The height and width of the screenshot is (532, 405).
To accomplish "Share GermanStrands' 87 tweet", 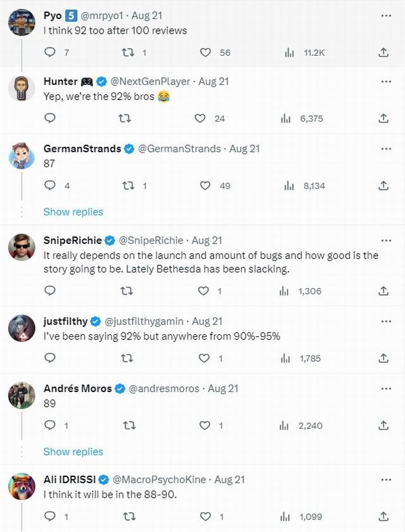I will (383, 186).
